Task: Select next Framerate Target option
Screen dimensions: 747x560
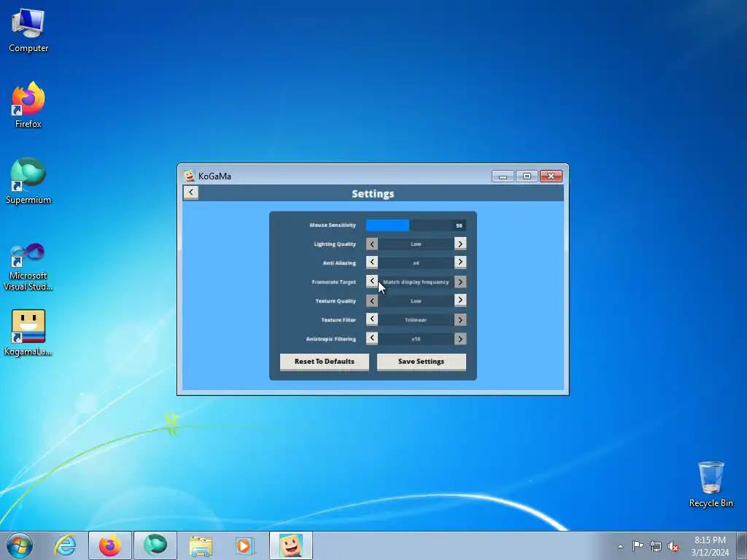Action: 460,282
